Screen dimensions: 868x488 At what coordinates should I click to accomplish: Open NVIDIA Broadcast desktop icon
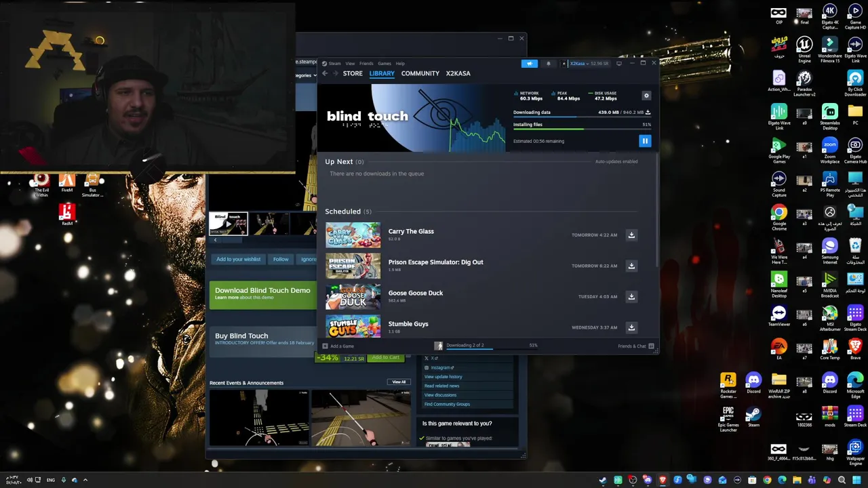[830, 285]
